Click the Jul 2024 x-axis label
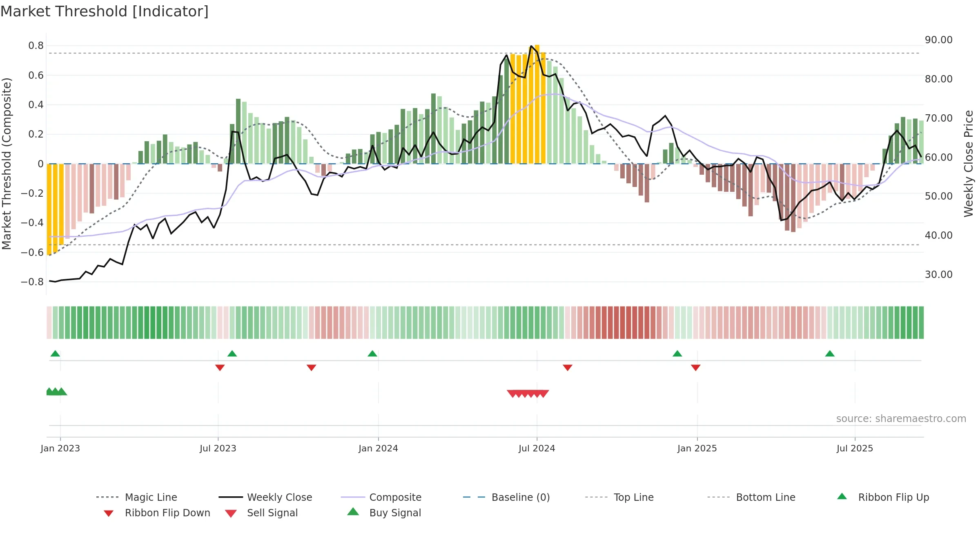The image size is (980, 551). [x=537, y=448]
